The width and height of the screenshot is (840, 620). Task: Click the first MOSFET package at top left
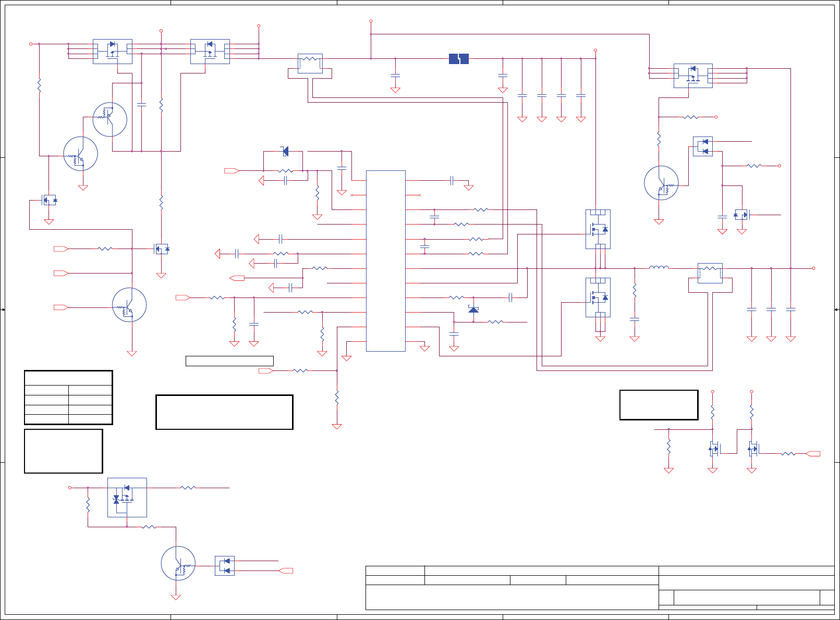click(113, 52)
